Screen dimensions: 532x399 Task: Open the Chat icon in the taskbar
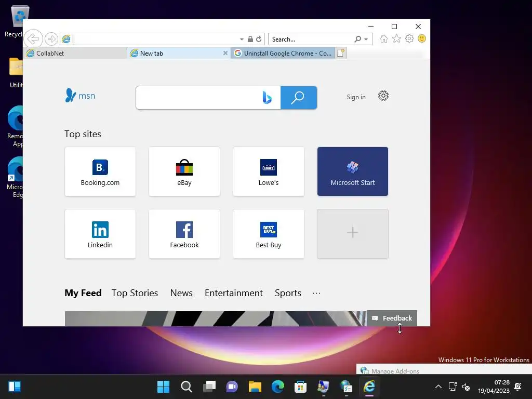click(x=232, y=387)
